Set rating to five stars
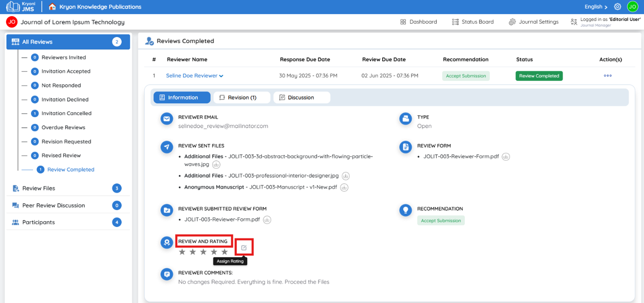 pyautogui.click(x=225, y=252)
